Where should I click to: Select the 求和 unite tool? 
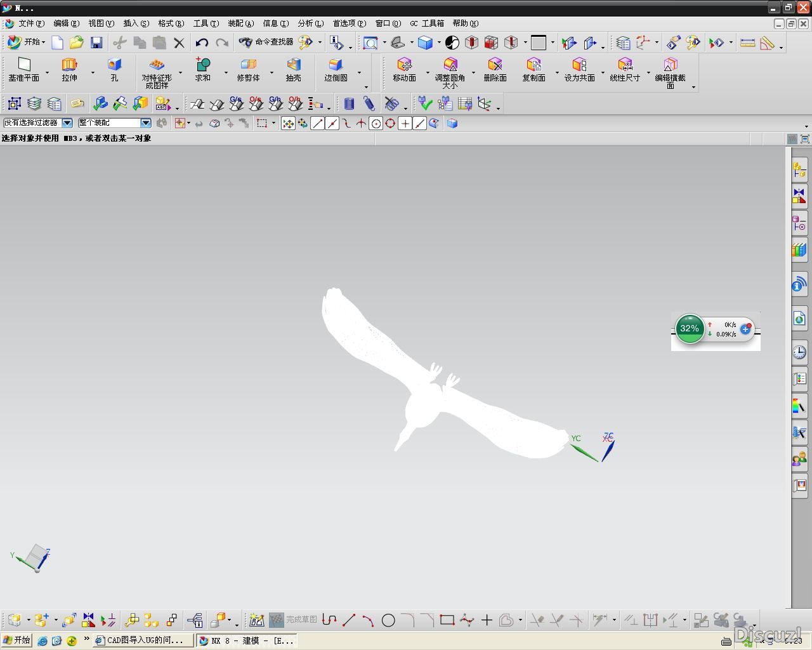(202, 70)
